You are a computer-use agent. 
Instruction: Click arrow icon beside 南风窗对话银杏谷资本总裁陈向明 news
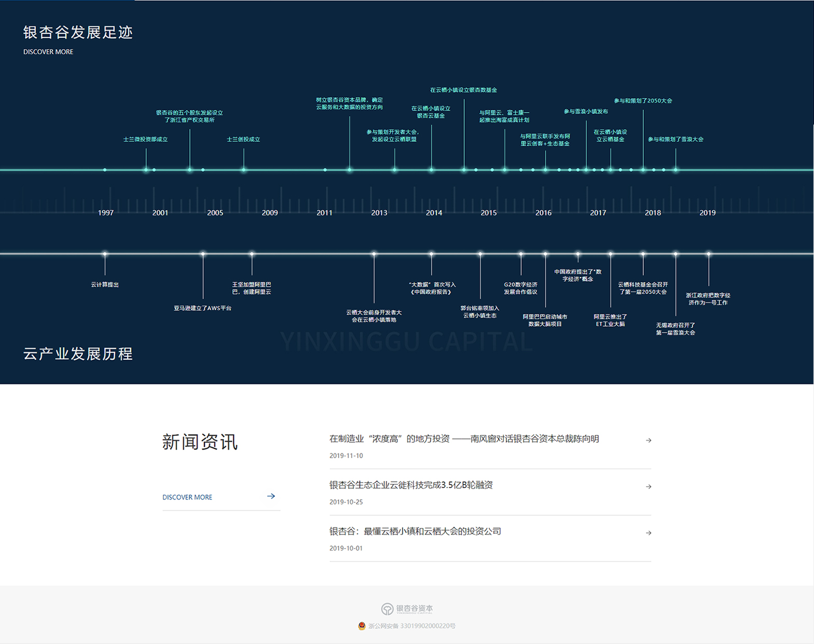click(x=648, y=440)
